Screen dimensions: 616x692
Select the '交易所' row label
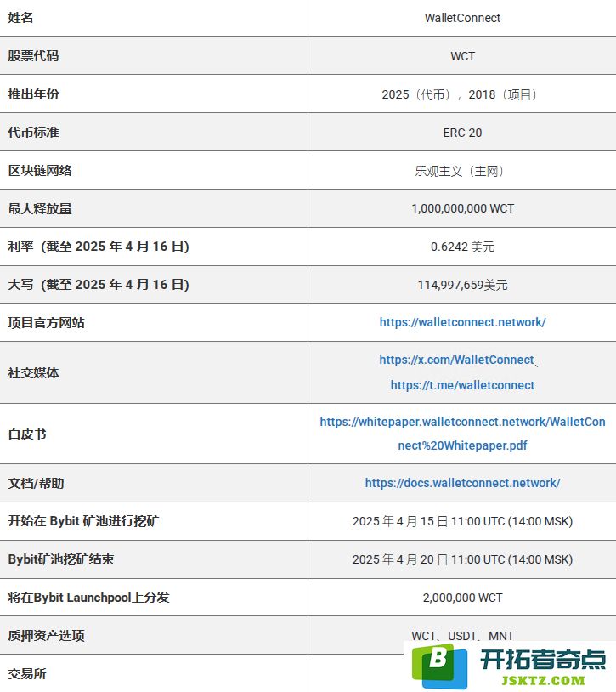[x=27, y=674]
